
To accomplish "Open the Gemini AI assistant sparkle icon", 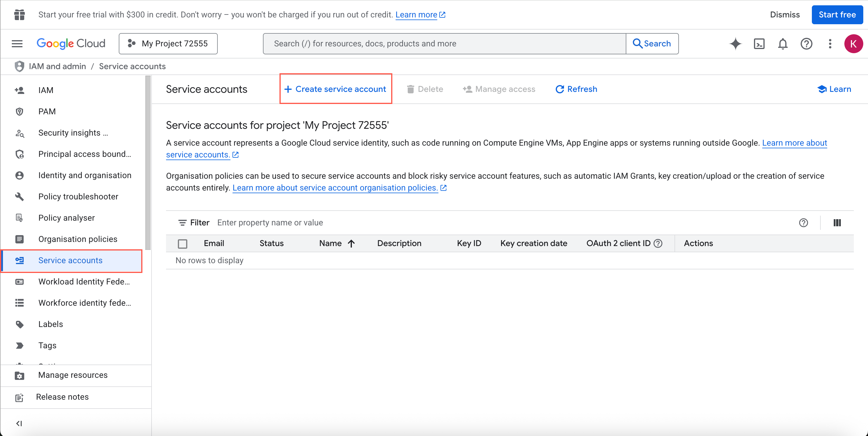I will coord(735,44).
